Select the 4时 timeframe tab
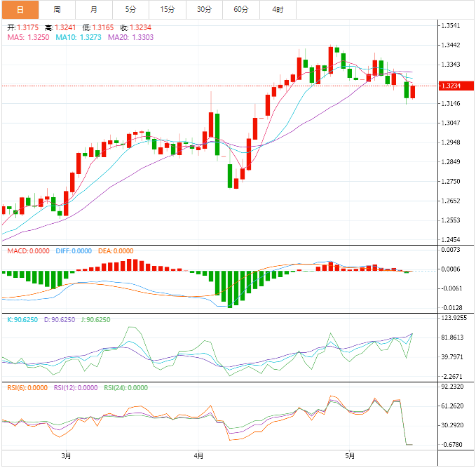The height and width of the screenshot is (468, 476). (x=278, y=10)
